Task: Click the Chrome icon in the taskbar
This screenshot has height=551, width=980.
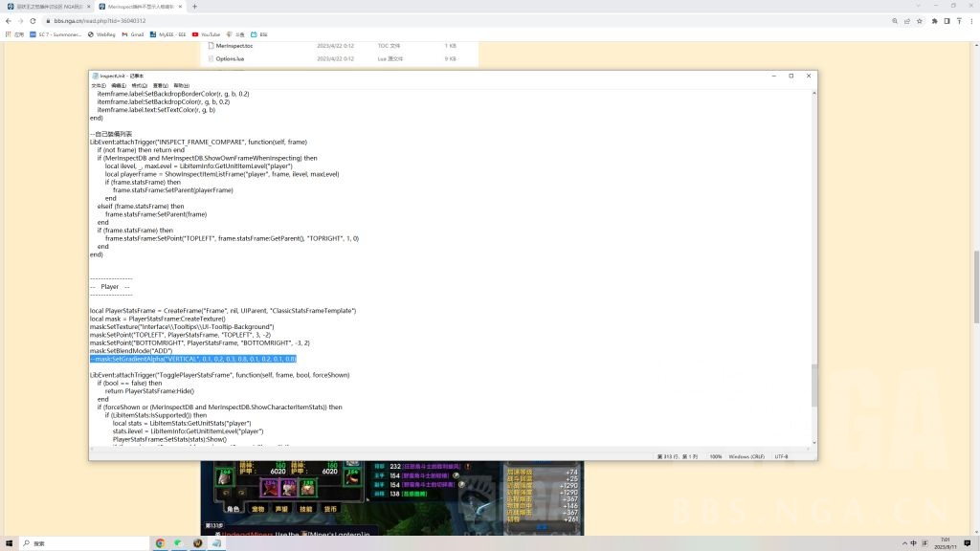Action: [160, 543]
